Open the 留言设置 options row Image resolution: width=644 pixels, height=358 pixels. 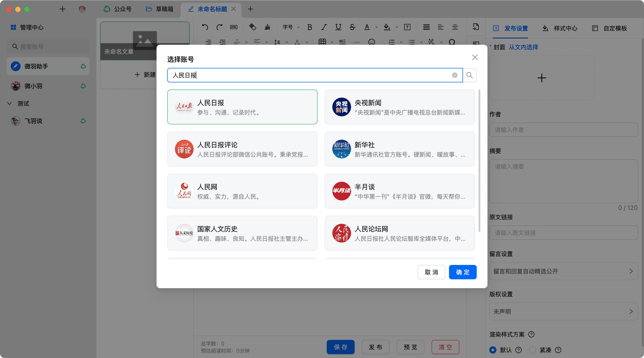tap(563, 271)
